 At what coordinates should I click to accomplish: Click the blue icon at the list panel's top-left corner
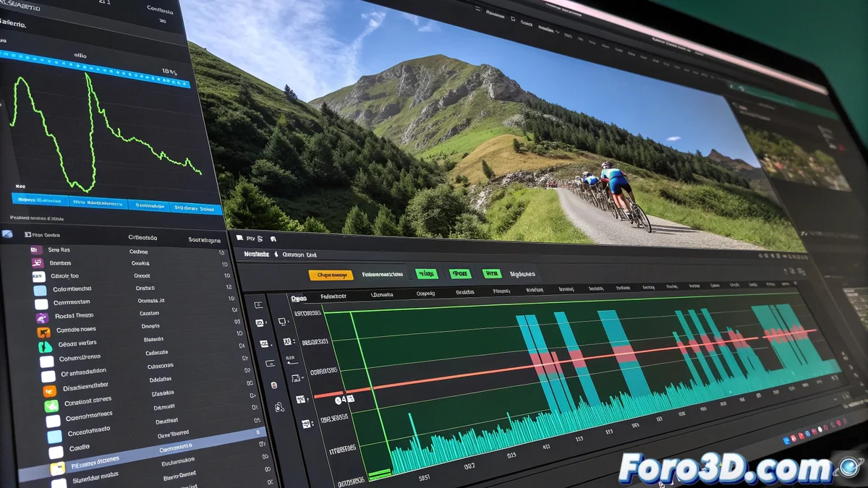(x=7, y=234)
